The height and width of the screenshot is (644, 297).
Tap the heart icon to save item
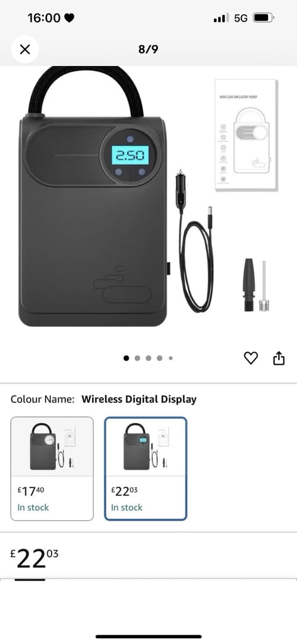(251, 358)
